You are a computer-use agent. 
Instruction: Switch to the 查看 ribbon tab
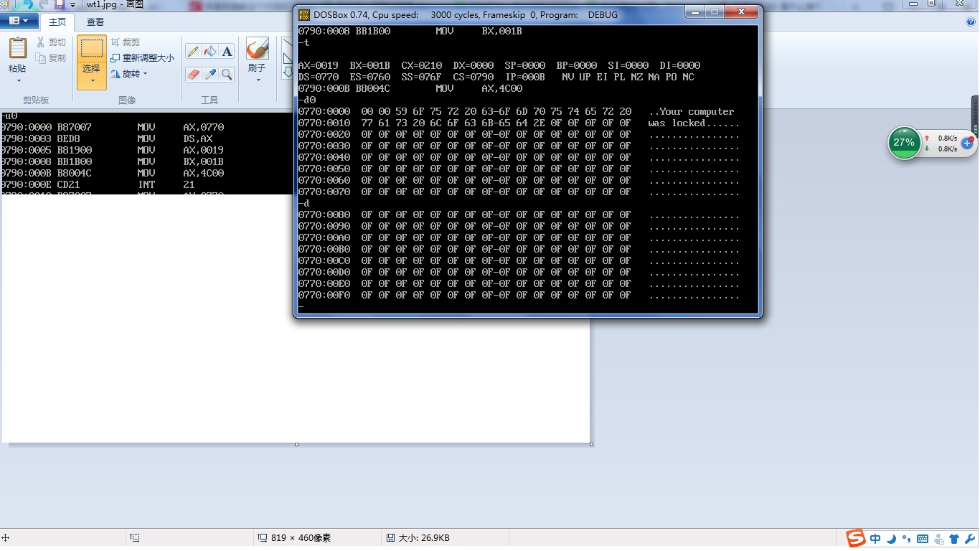(x=95, y=22)
